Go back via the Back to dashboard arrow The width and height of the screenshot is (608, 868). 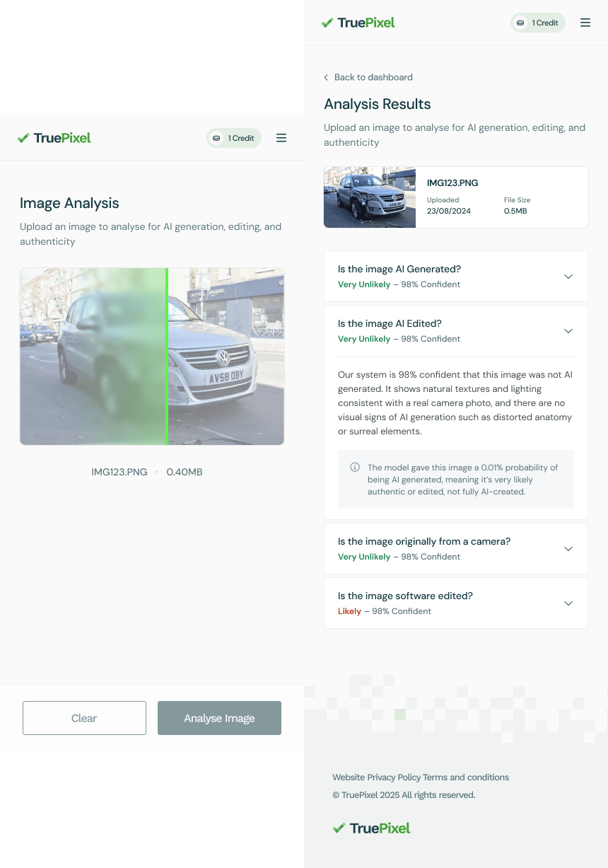click(x=326, y=77)
